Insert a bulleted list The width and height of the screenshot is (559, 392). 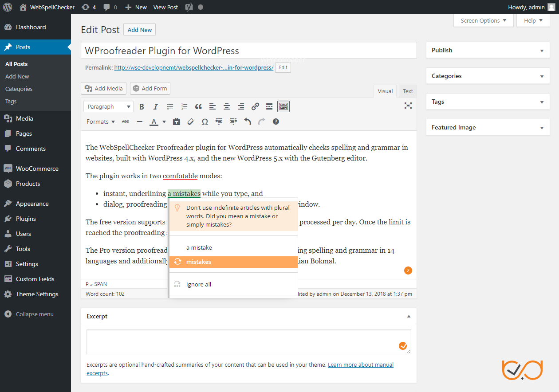[x=170, y=106]
